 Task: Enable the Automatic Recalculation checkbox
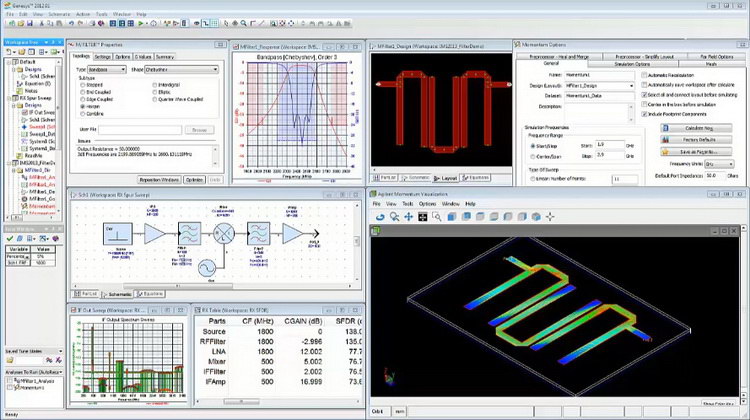(643, 76)
